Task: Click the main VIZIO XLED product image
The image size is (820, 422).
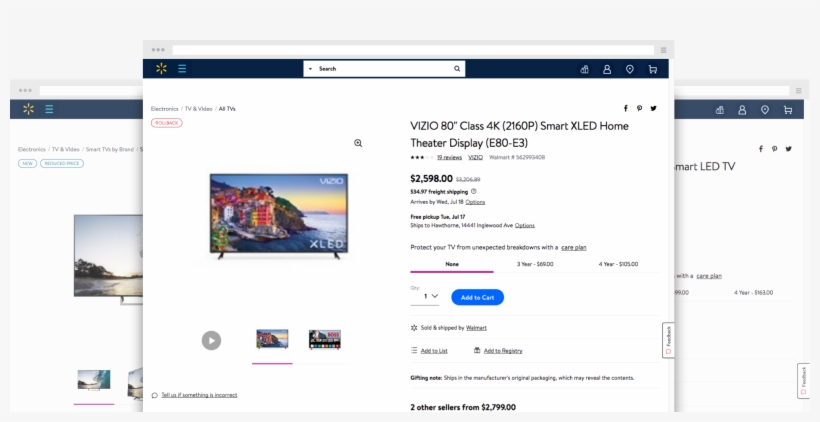Action: [x=279, y=215]
